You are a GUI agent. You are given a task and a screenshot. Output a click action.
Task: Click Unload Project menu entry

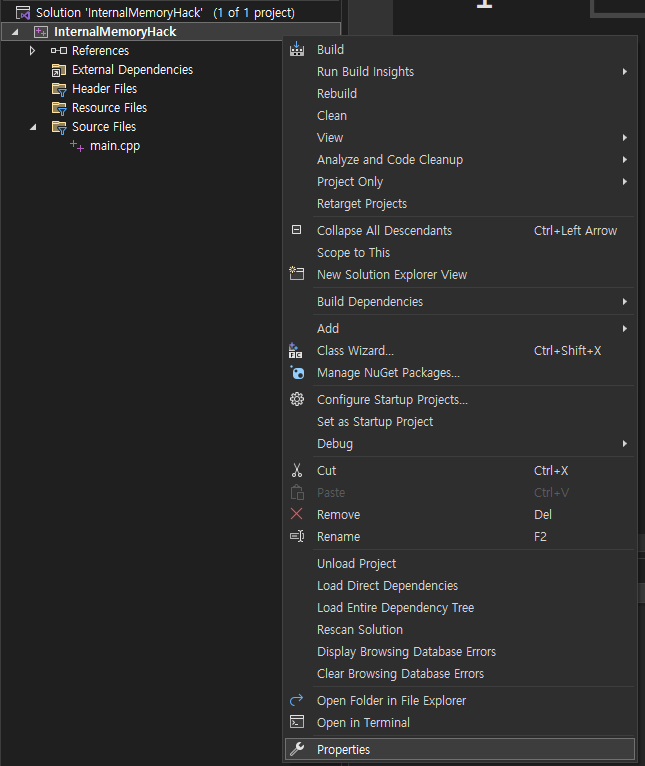point(357,564)
